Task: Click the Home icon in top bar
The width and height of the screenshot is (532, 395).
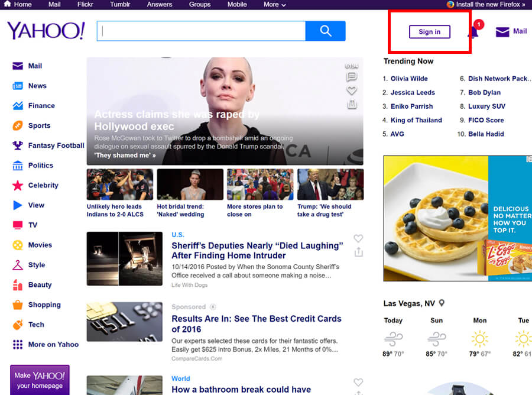Action: pos(7,4)
